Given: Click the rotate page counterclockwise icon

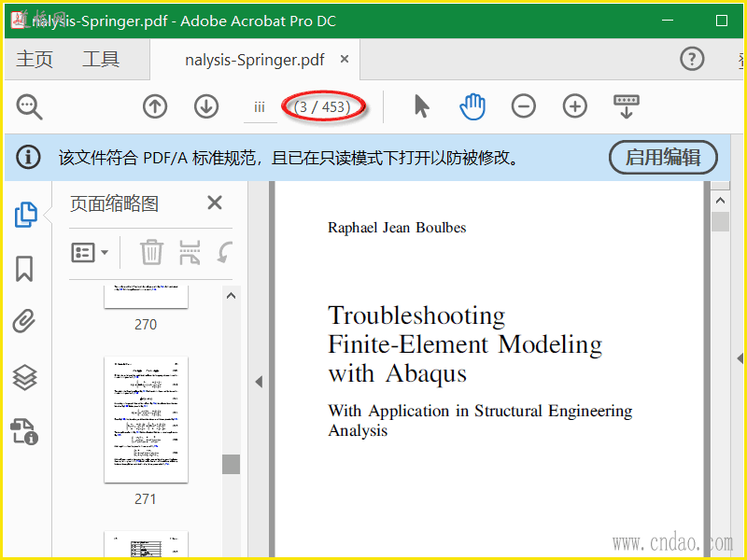Looking at the screenshot, I should (x=224, y=252).
